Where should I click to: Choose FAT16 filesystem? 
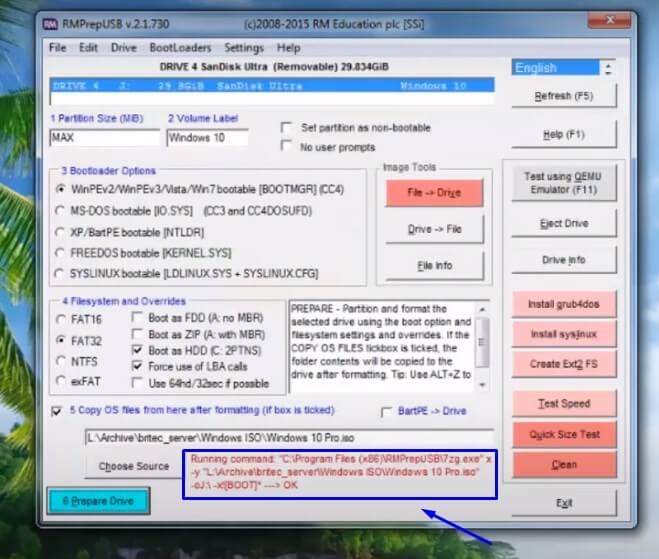click(x=61, y=319)
